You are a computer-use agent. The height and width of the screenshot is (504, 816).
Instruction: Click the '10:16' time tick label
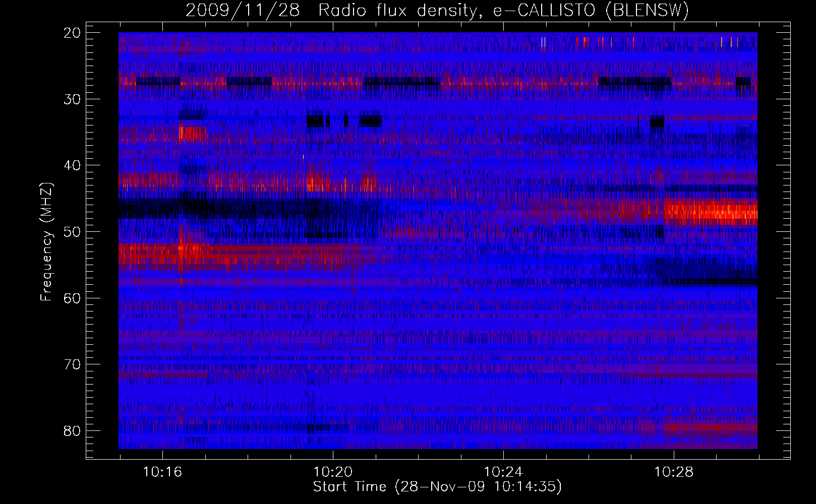162,472
